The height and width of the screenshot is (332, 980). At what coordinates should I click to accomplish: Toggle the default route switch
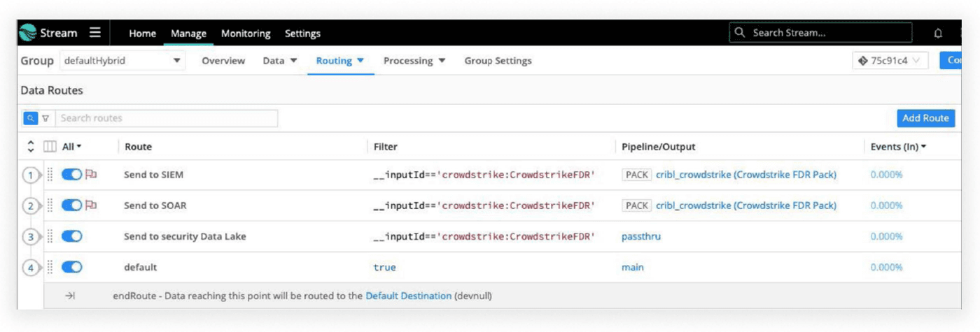72,267
